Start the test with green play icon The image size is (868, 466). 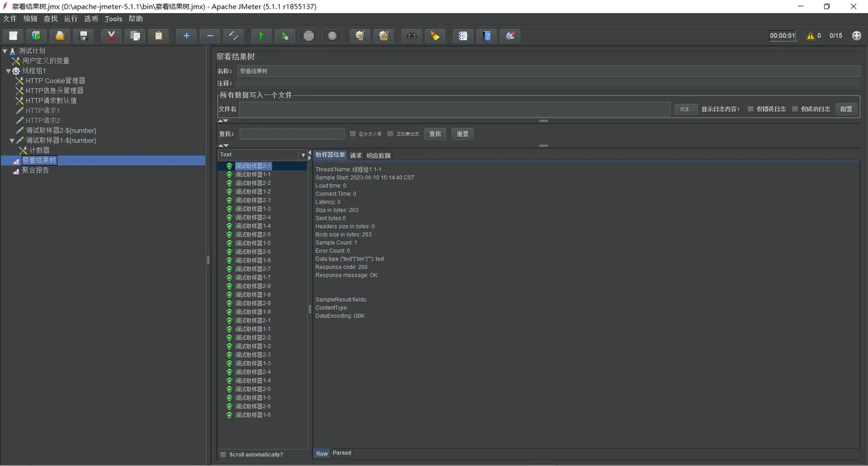tap(261, 36)
